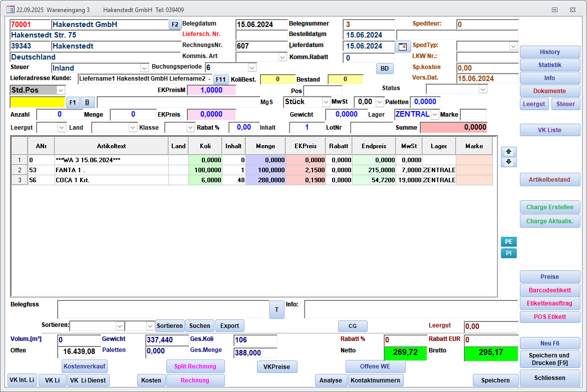Click the yellow article number input field

point(38,102)
